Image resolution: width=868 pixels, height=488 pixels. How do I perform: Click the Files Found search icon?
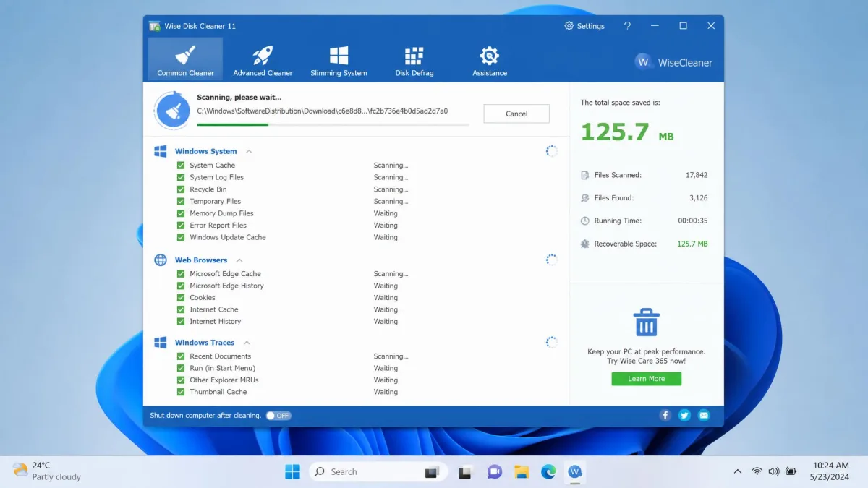click(x=585, y=198)
